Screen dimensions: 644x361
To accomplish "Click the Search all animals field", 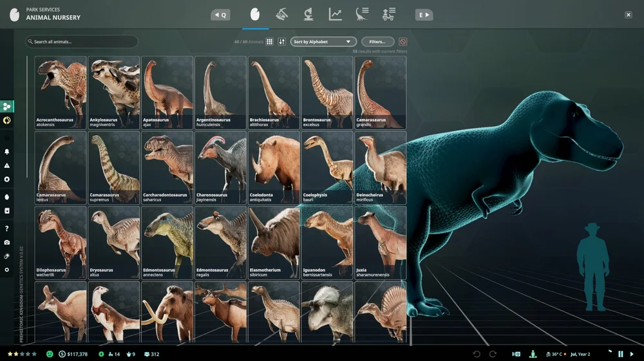I will tap(81, 41).
